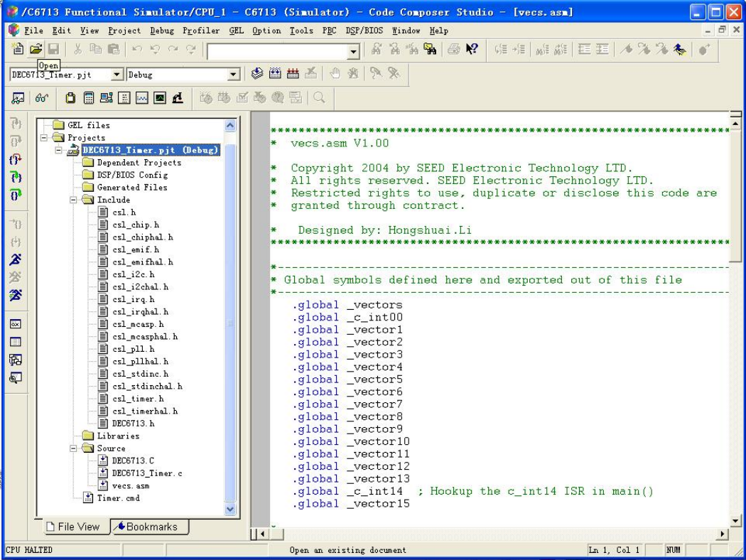This screenshot has height=560, width=746.
Task: Open the Debug menu
Action: [x=162, y=31]
